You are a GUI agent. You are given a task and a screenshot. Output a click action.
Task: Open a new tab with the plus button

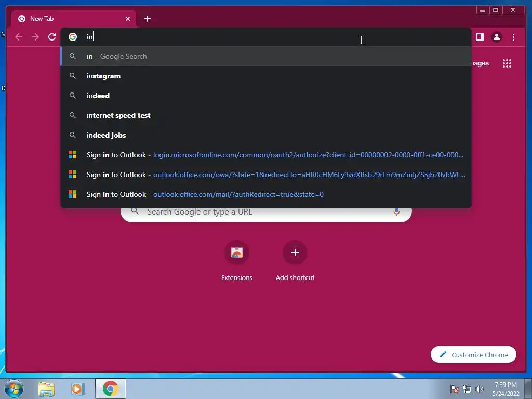click(x=147, y=19)
